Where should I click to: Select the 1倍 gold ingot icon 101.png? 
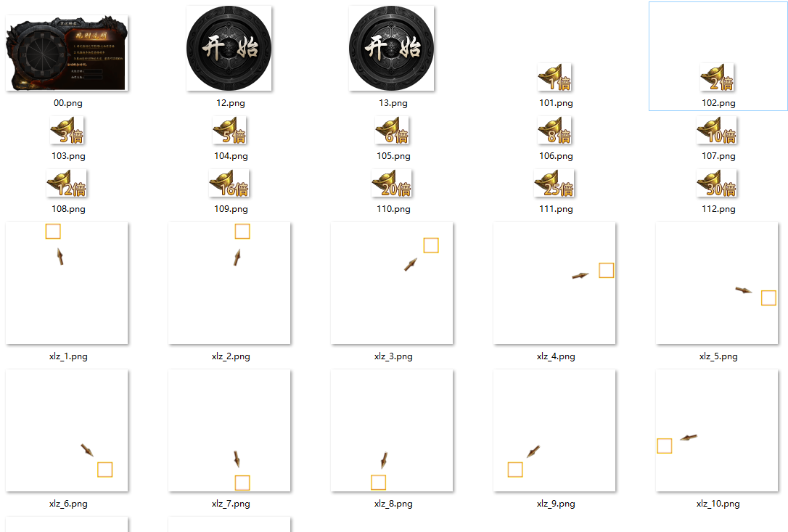coord(555,77)
